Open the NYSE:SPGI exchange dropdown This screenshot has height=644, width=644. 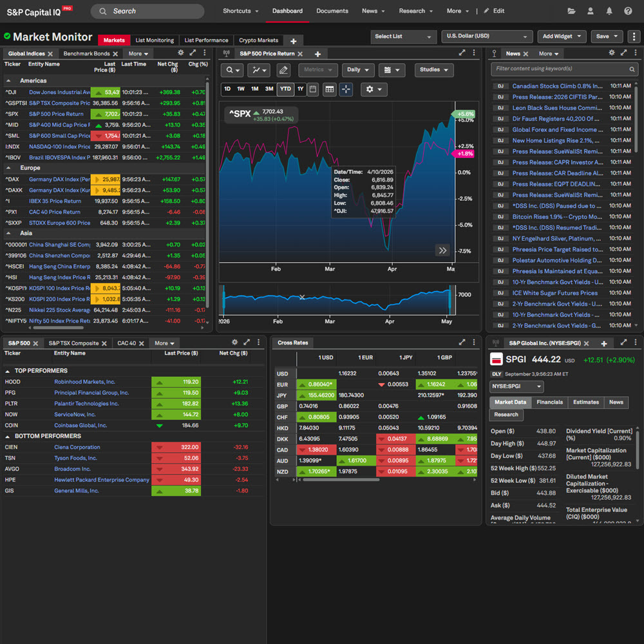(x=516, y=386)
